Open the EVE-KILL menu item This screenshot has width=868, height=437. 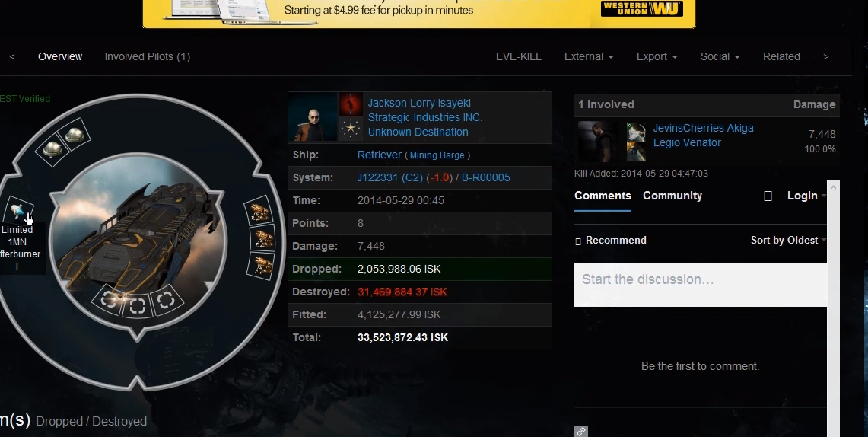point(519,56)
